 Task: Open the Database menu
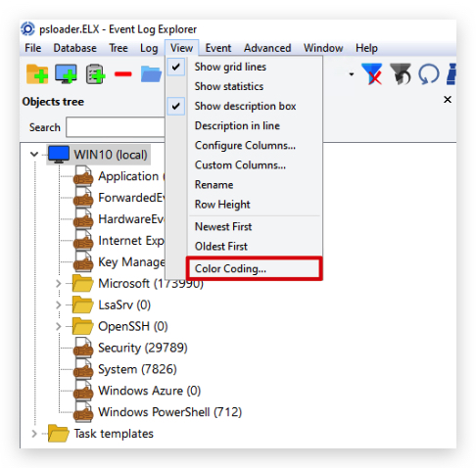75,48
